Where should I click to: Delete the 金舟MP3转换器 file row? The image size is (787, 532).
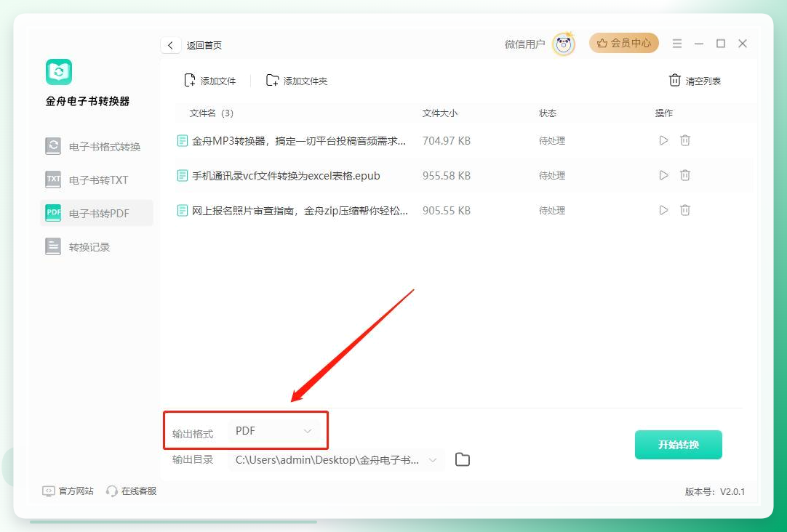point(685,140)
